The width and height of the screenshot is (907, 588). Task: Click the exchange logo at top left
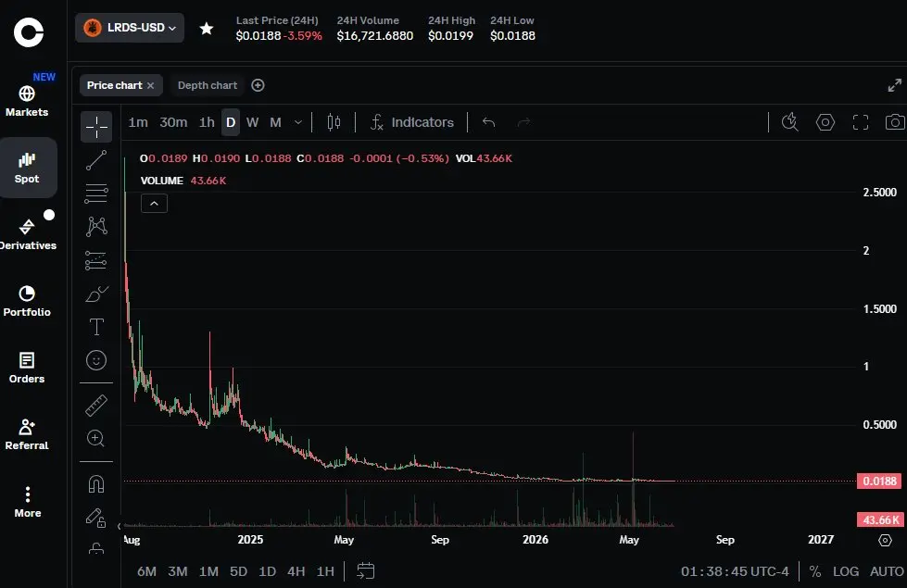pyautogui.click(x=29, y=31)
